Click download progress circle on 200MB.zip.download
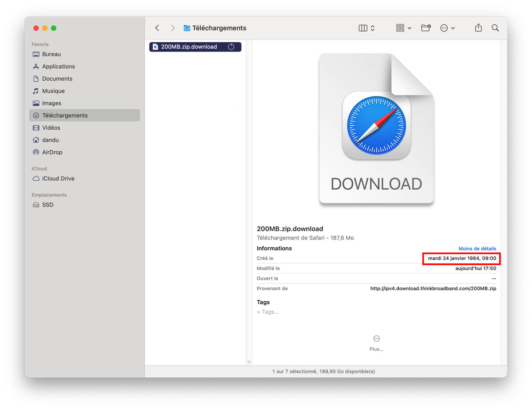This screenshot has height=410, width=532. click(231, 47)
